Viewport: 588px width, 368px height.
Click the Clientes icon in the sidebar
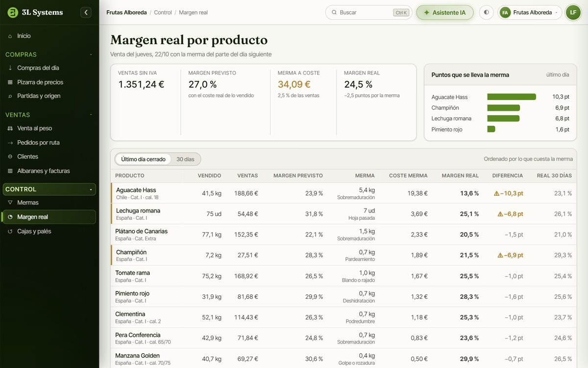(x=10, y=157)
